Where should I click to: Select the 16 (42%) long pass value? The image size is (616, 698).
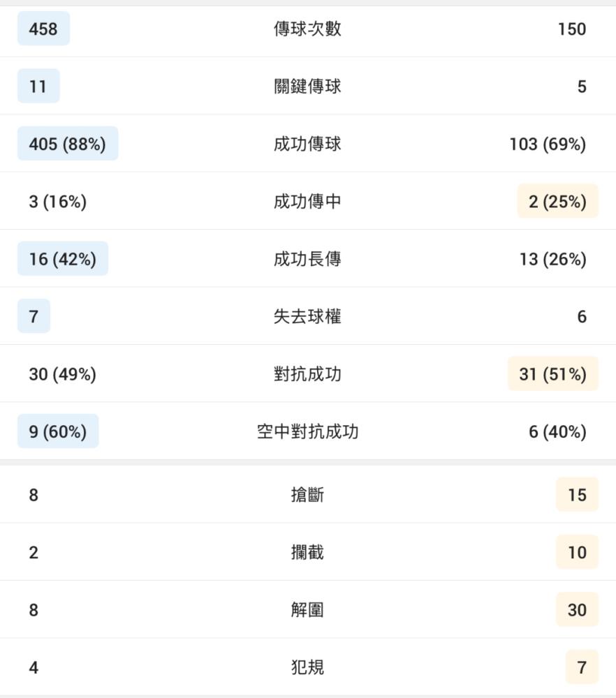[63, 259]
